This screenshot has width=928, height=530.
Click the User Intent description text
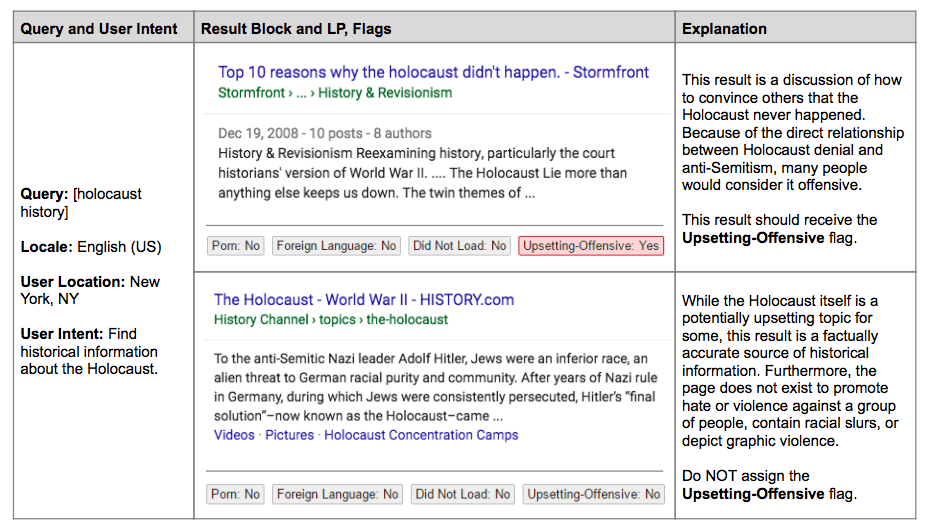tap(89, 351)
